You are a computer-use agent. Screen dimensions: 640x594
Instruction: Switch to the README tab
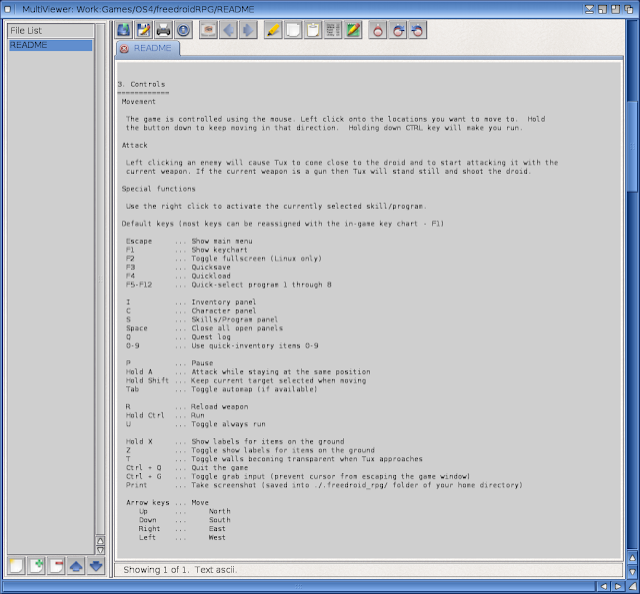pyautogui.click(x=152, y=48)
